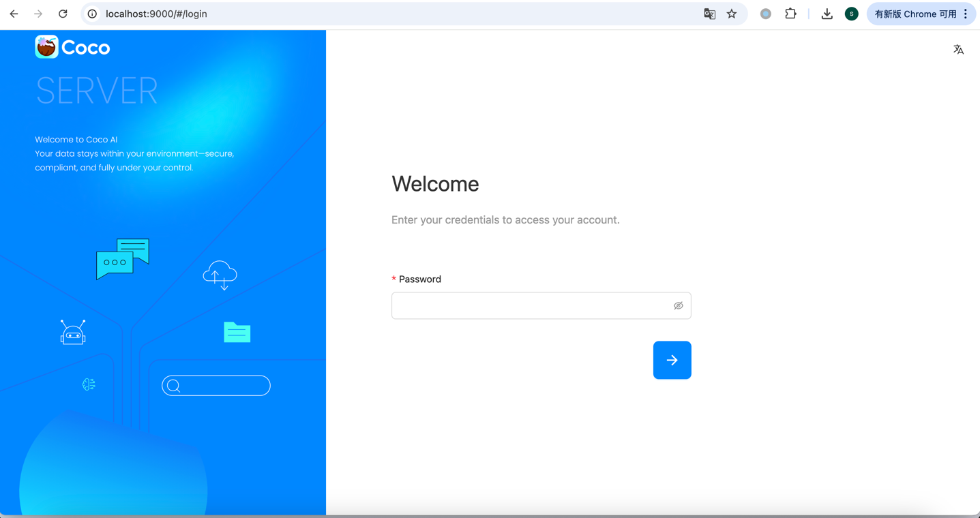Open the browser extensions puzzle icon
Screen dimensions: 980x518
pyautogui.click(x=790, y=14)
